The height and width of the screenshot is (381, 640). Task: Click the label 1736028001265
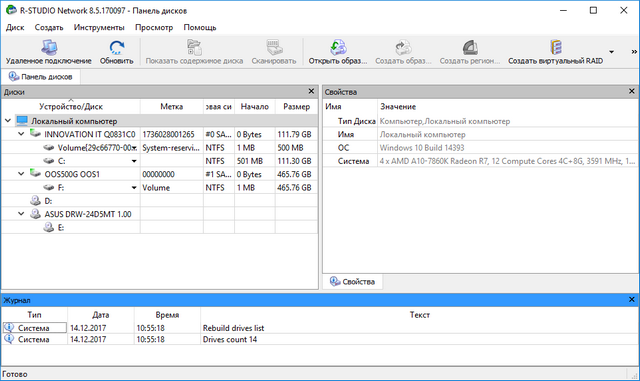(168, 134)
